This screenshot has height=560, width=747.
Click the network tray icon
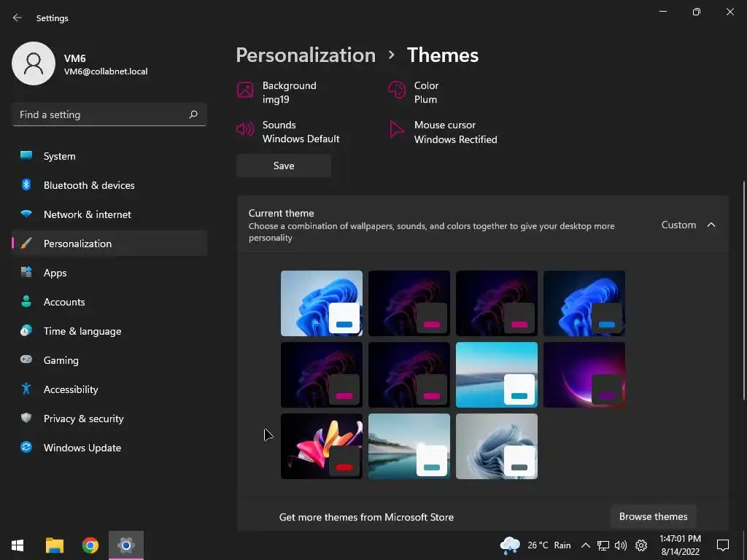pyautogui.click(x=603, y=545)
